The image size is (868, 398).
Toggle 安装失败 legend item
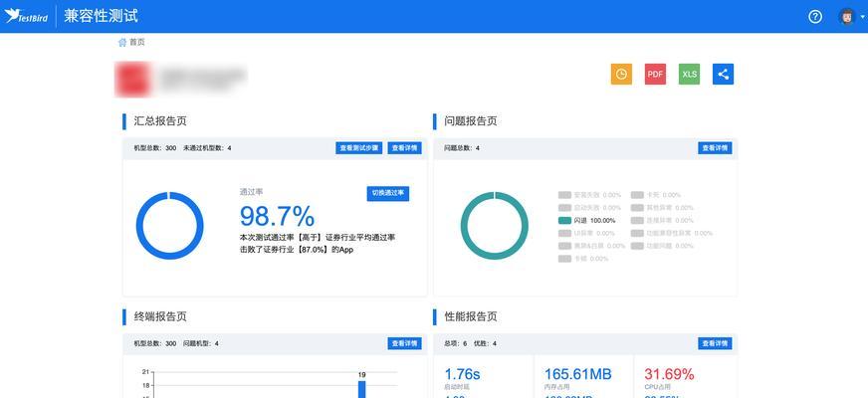click(589, 195)
